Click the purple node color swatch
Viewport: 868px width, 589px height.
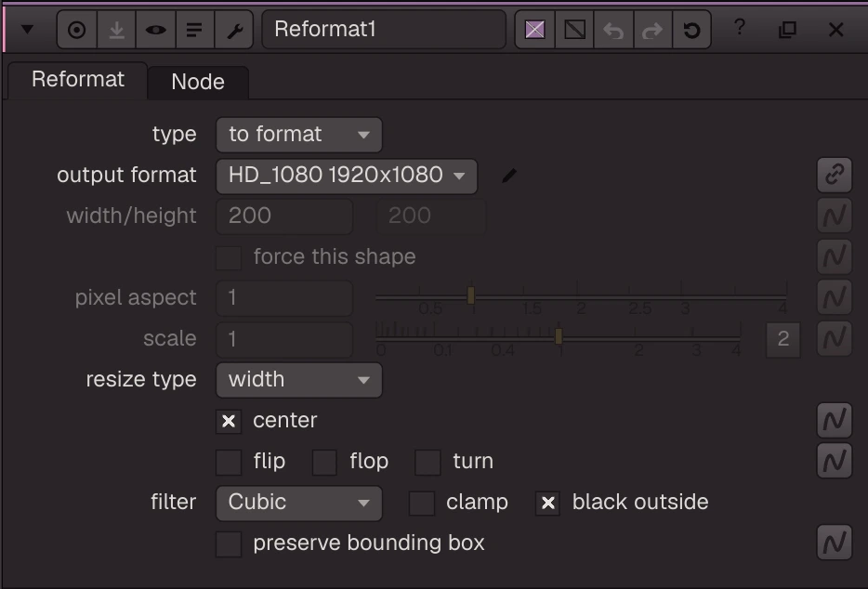pyautogui.click(x=534, y=30)
